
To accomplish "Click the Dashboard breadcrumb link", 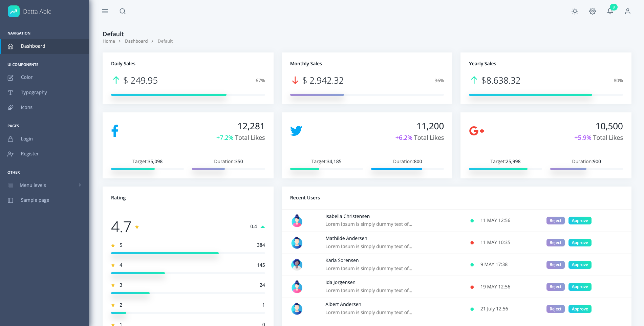I will tap(136, 41).
